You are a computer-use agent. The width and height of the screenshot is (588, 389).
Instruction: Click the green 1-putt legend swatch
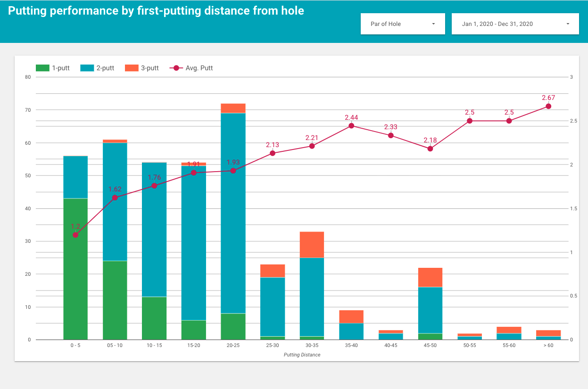(42, 68)
